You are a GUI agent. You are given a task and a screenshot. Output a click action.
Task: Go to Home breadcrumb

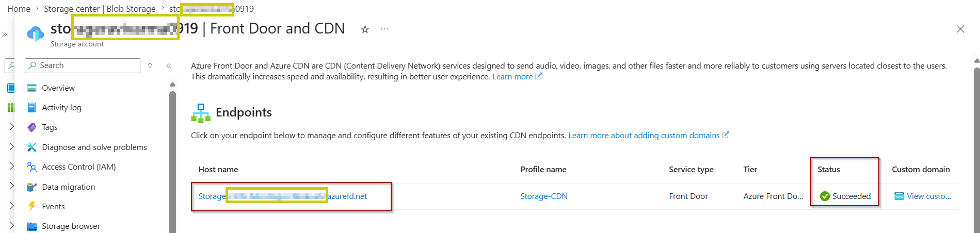point(19,9)
